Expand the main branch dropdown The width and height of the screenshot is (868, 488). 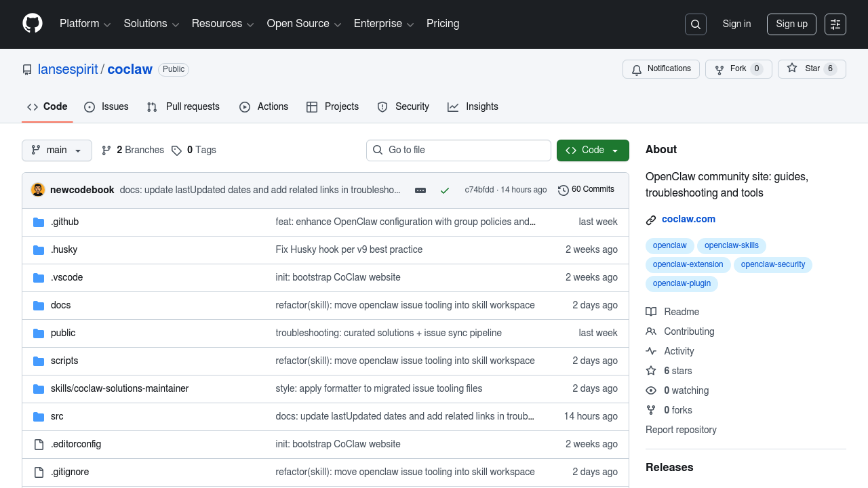[57, 150]
